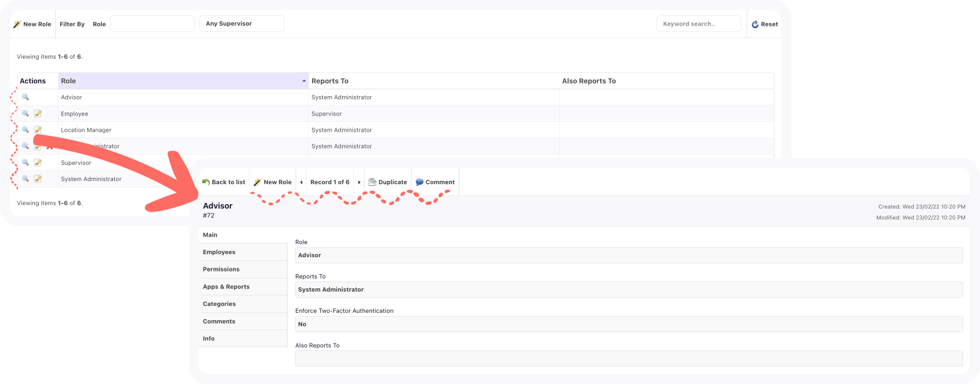Click the Enforce Two-Factor Authentication field showing No
980x384 pixels.
tap(629, 324)
